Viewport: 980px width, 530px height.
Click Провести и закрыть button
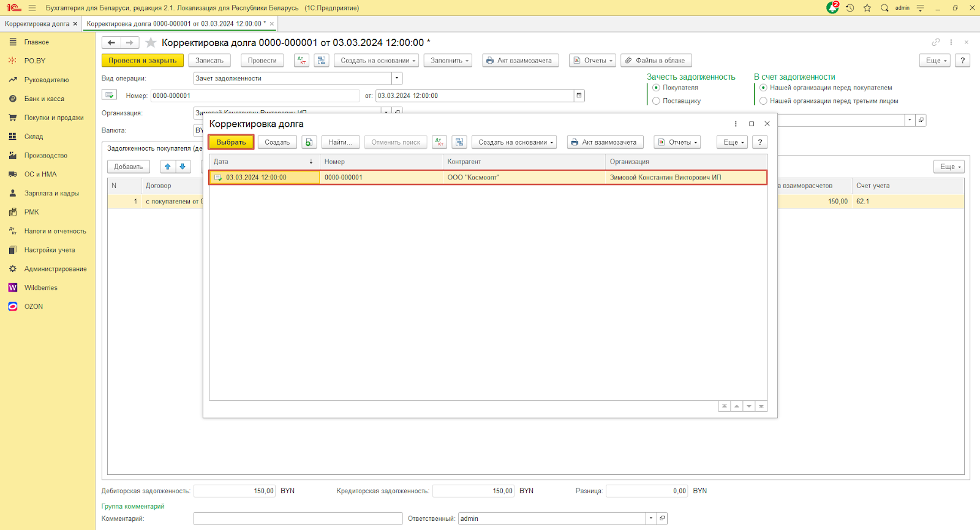[142, 61]
